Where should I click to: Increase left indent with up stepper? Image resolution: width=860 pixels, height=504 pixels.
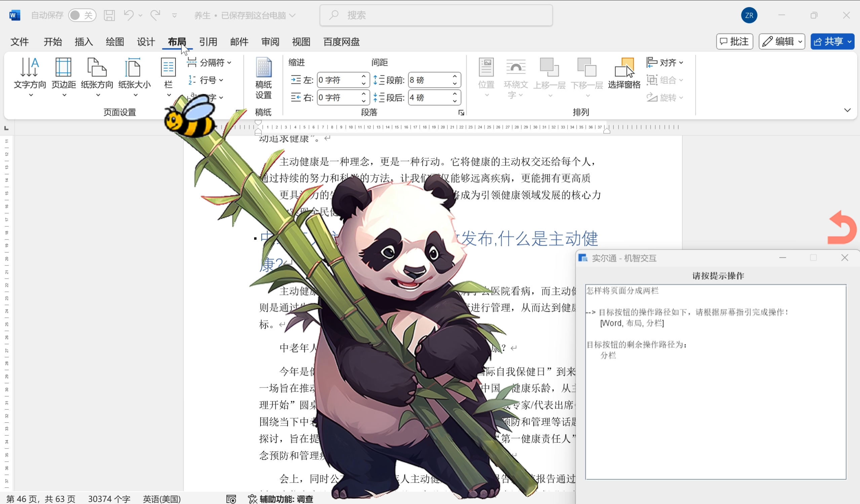point(364,76)
